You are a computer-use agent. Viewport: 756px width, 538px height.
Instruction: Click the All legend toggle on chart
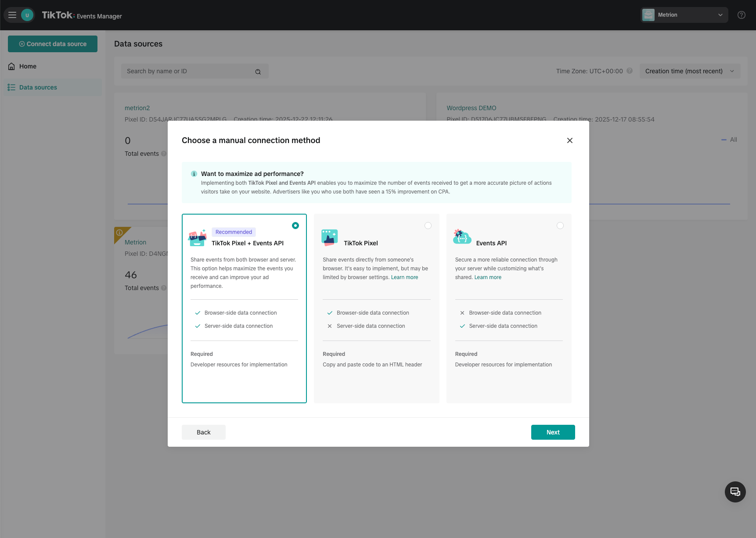click(x=729, y=140)
